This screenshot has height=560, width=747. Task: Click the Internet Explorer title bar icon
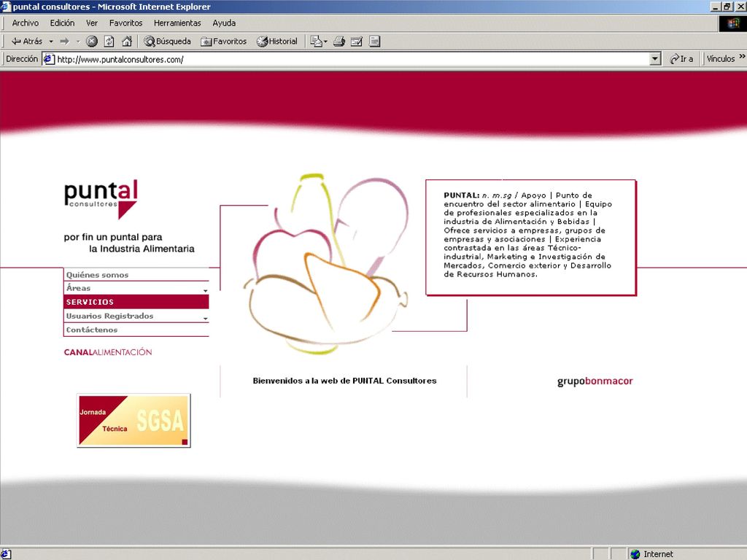6,7
